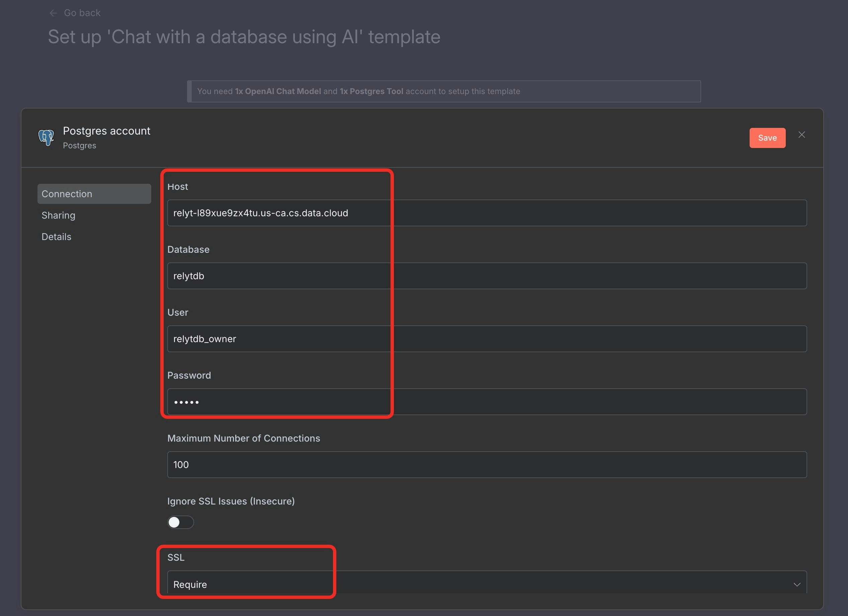Toggle the Ignore SSL Issues switch on
Screen dimensions: 848x616
click(181, 522)
